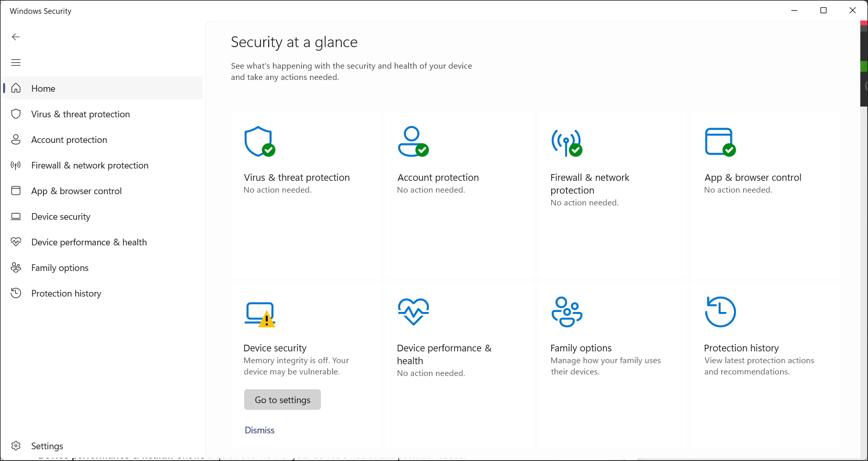The image size is (868, 461).
Task: Click the Firewall & network protection antenna tile icon
Action: pos(567,142)
